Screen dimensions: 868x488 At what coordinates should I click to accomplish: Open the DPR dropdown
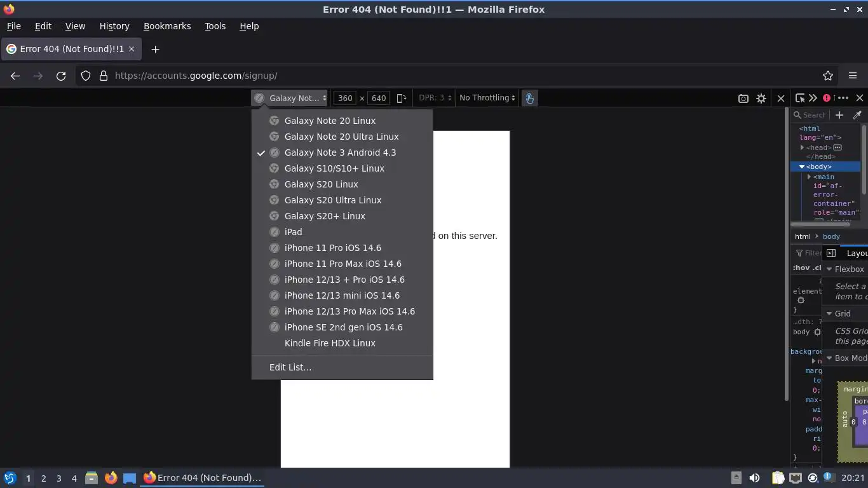435,98
